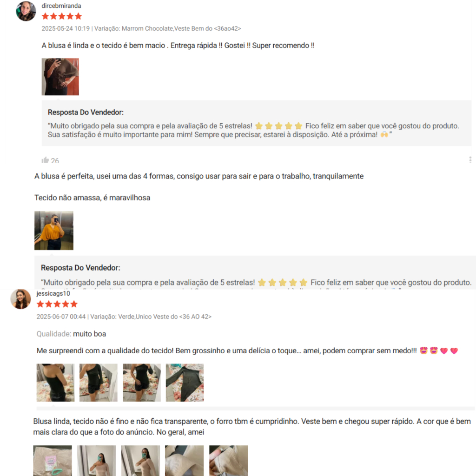Image resolution: width=476 pixels, height=476 pixels.
Task: Click the thumbs-up like icon showing 26
Action: [x=45, y=160]
